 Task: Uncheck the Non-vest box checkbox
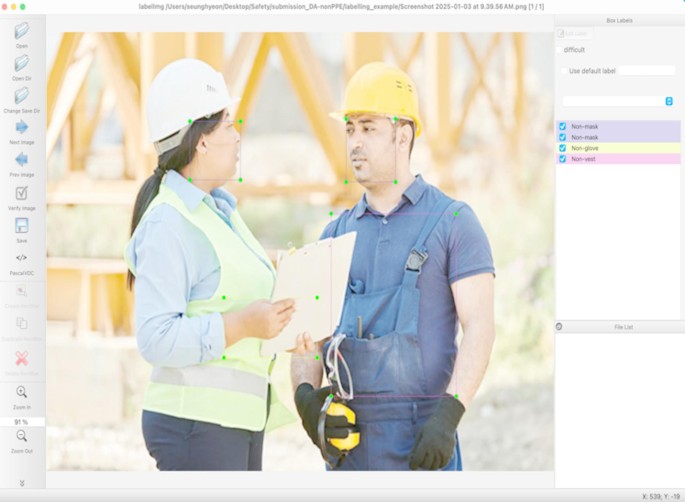pos(563,159)
